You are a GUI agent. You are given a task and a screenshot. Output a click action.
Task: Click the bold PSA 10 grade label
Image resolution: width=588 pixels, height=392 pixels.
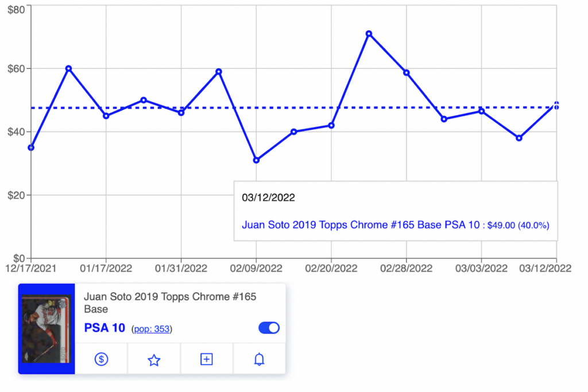105,328
